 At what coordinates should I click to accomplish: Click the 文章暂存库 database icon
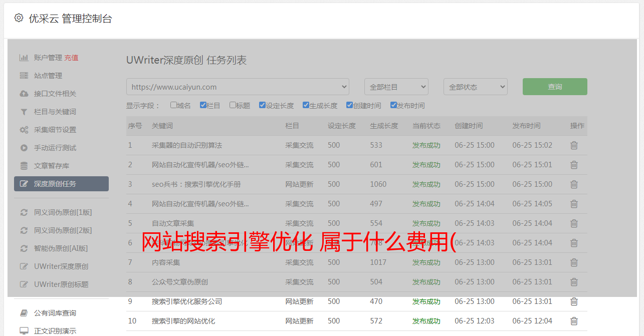click(x=24, y=166)
